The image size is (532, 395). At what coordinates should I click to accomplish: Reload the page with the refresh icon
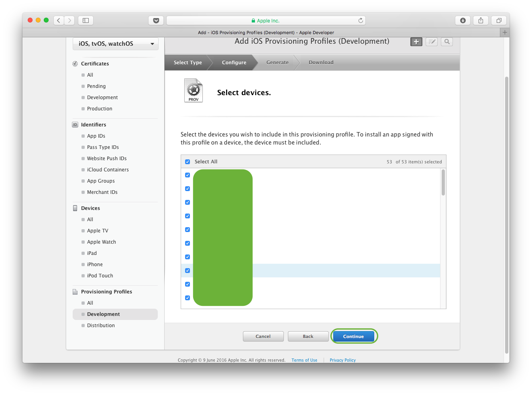(x=361, y=20)
